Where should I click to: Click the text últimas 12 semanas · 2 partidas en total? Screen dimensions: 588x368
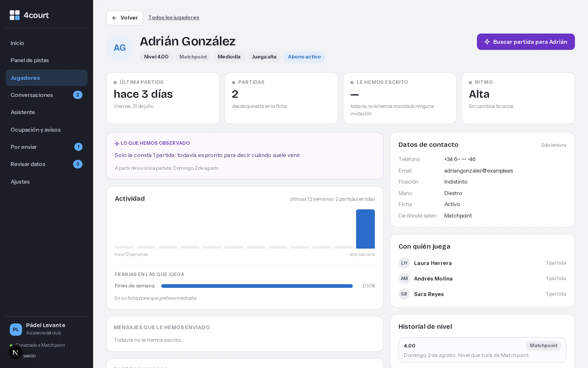coord(332,199)
